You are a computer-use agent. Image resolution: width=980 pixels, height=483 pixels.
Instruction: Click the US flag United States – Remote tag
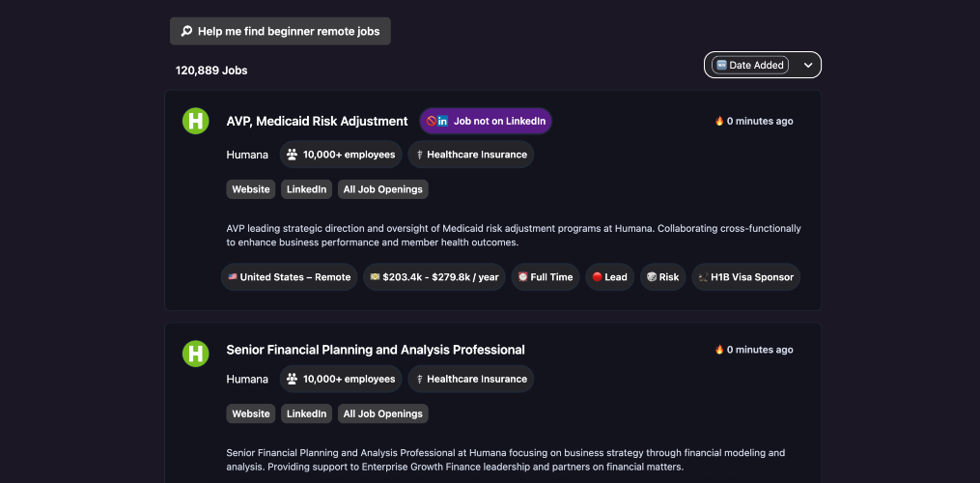(289, 277)
